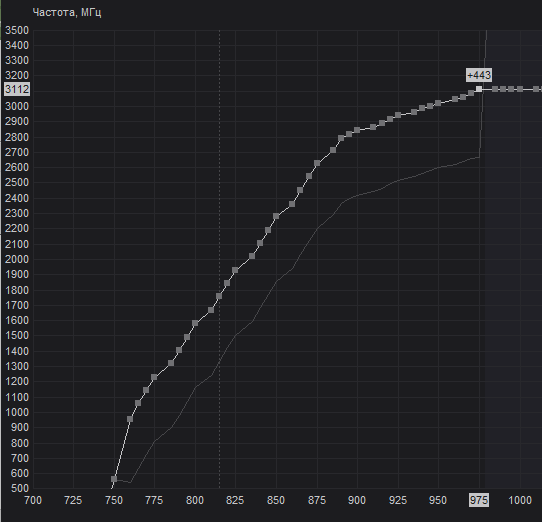Click the +443 offset tooltip label
This screenshot has width=542, height=522.
tap(479, 75)
